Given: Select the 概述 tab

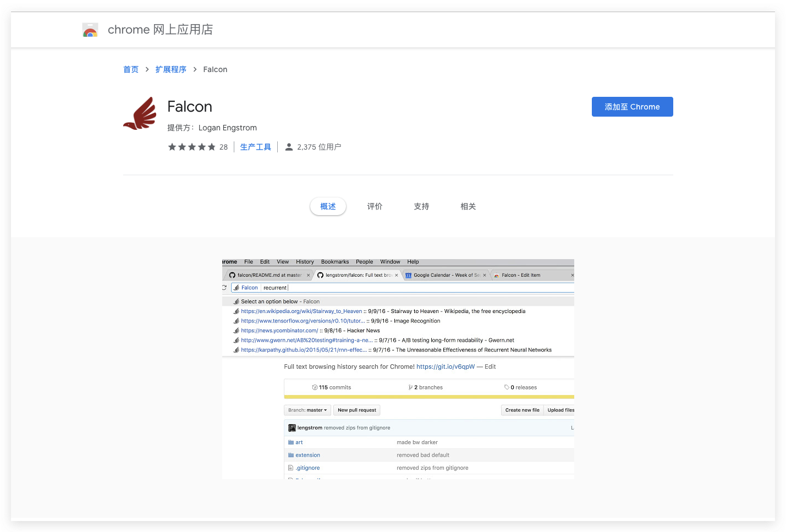Looking at the screenshot, I should [328, 206].
